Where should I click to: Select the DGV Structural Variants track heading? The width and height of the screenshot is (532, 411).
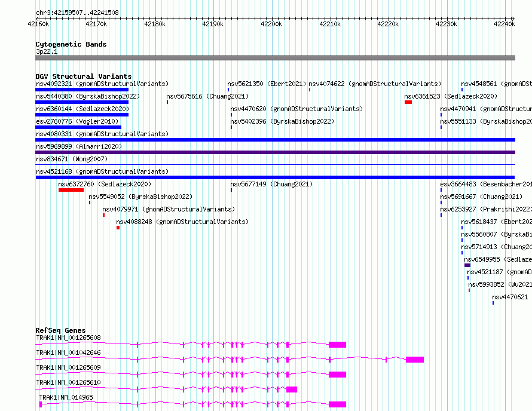84,76
